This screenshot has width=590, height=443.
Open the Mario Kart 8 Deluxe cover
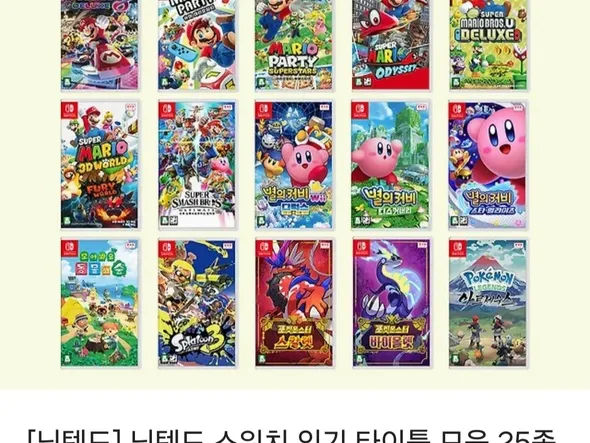(x=99, y=44)
